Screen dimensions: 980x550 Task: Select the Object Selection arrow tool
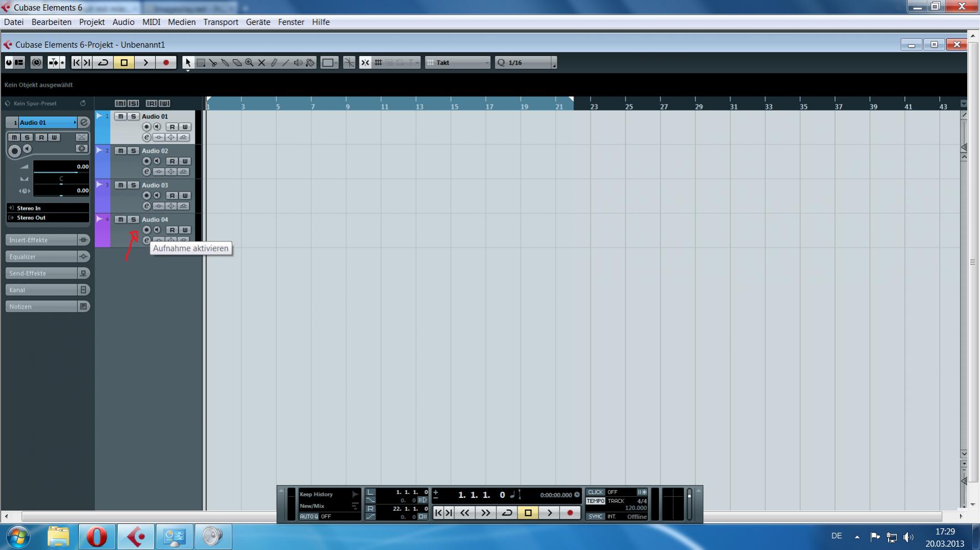click(188, 63)
